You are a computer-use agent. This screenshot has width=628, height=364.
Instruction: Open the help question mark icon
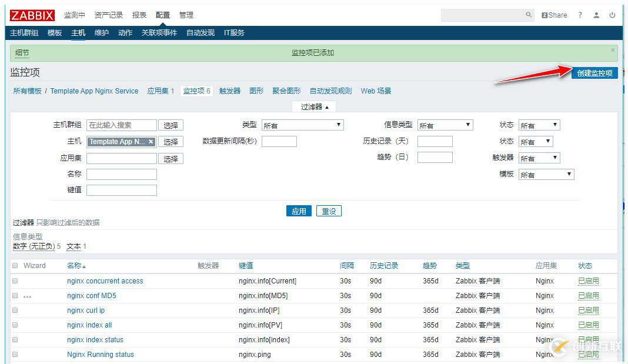click(x=580, y=15)
